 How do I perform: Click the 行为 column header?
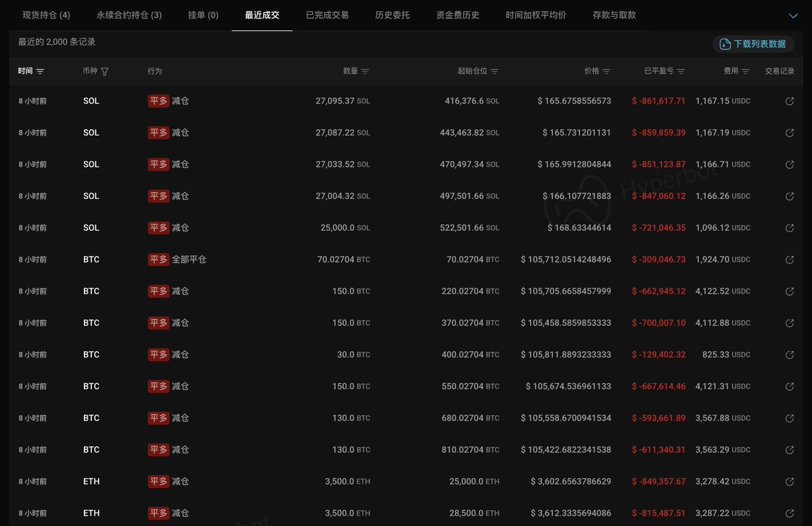click(x=155, y=71)
